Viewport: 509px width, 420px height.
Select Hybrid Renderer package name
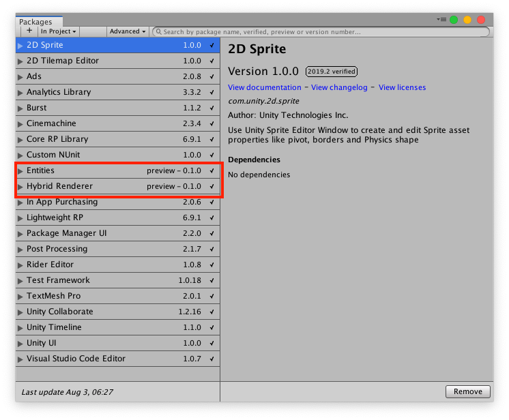click(x=59, y=186)
